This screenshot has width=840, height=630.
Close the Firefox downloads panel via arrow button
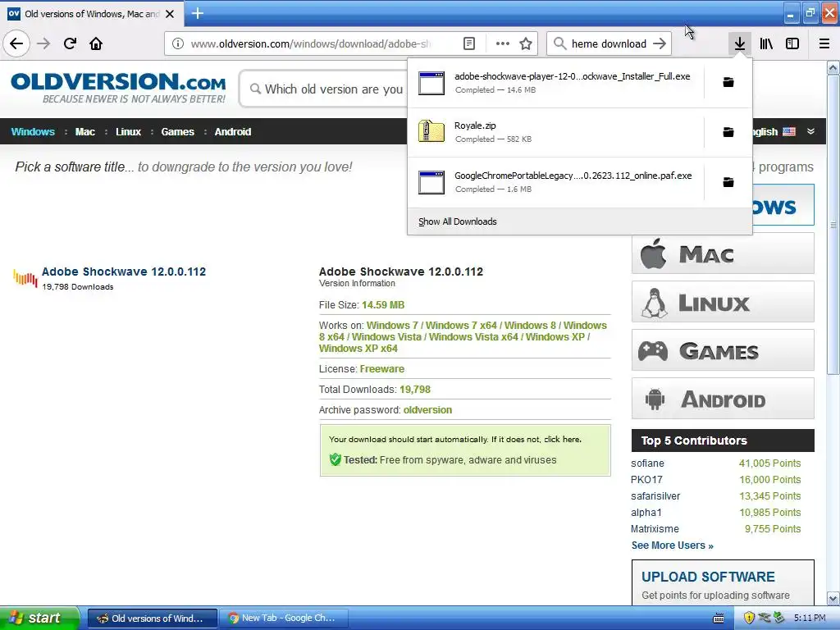[x=740, y=43]
